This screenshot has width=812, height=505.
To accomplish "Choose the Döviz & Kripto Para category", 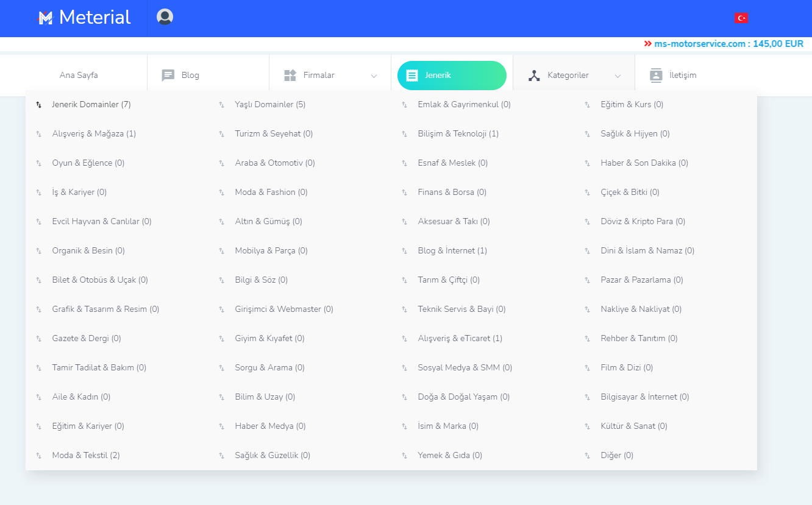I will click(x=643, y=222).
